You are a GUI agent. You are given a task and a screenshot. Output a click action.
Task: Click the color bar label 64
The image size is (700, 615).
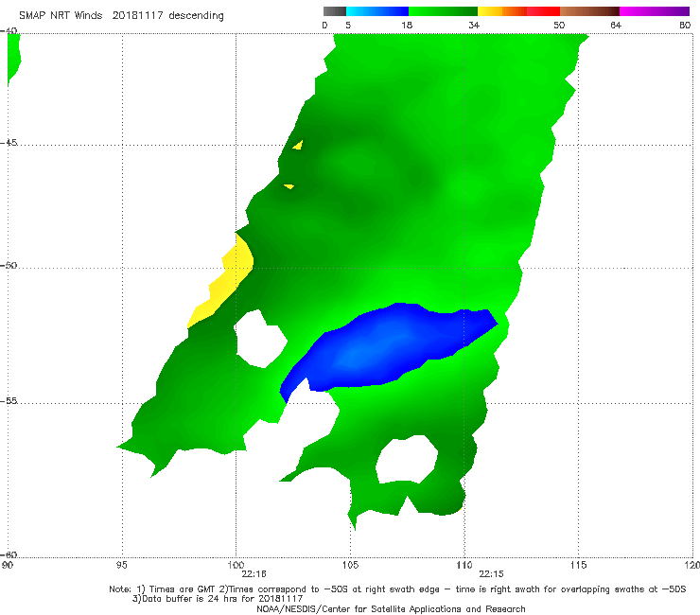[616, 26]
